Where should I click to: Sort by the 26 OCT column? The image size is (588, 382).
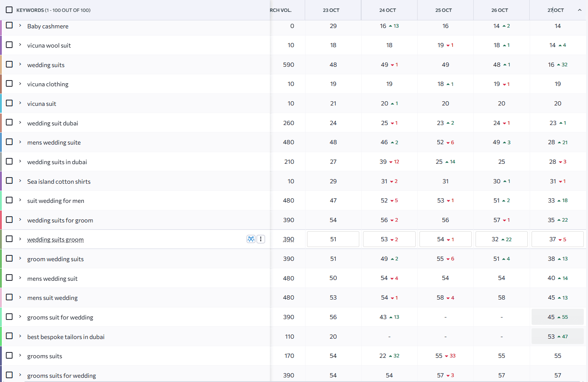(x=500, y=10)
